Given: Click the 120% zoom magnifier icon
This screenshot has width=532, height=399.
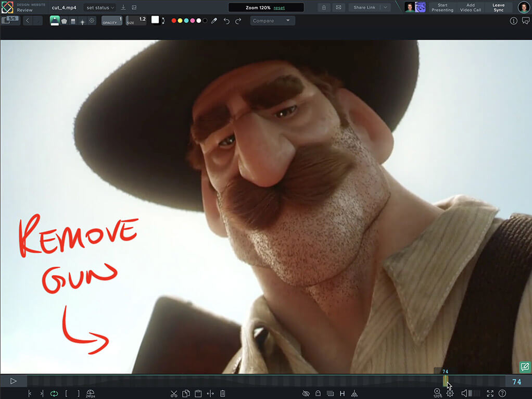Looking at the screenshot, I should coord(438,393).
